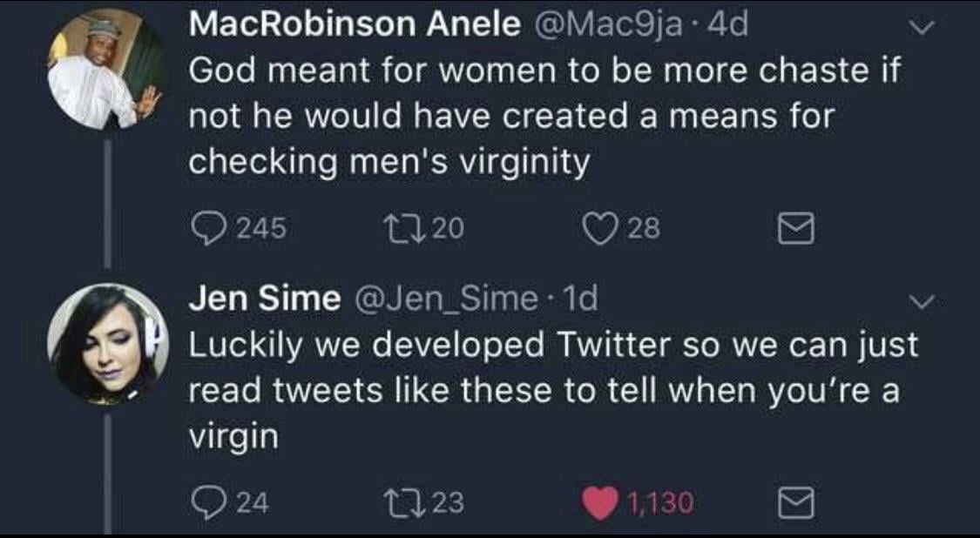Open MacRobinson Anele display name link
The height and width of the screenshot is (538, 980).
(x=352, y=25)
